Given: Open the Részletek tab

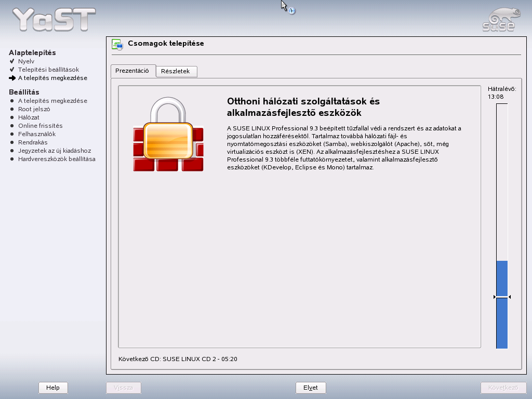Looking at the screenshot, I should (176, 71).
